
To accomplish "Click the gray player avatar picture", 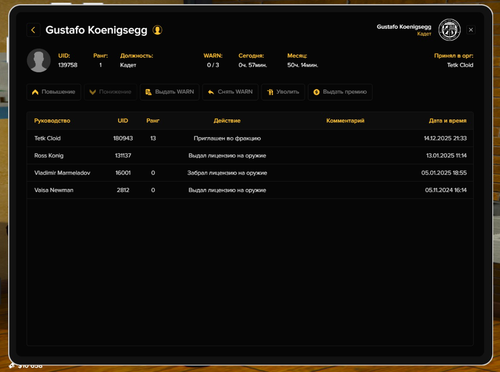I will click(39, 60).
